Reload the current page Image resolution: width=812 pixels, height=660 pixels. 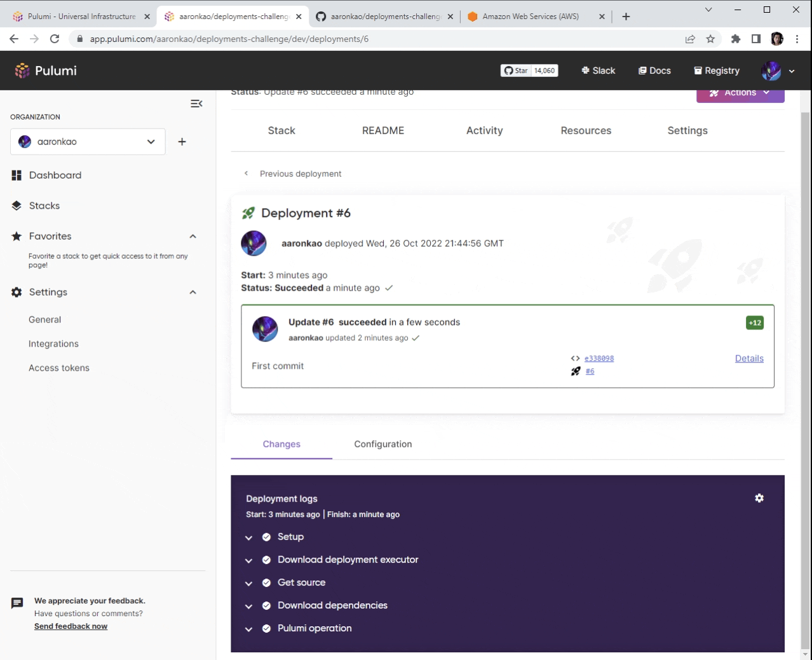pos(55,39)
